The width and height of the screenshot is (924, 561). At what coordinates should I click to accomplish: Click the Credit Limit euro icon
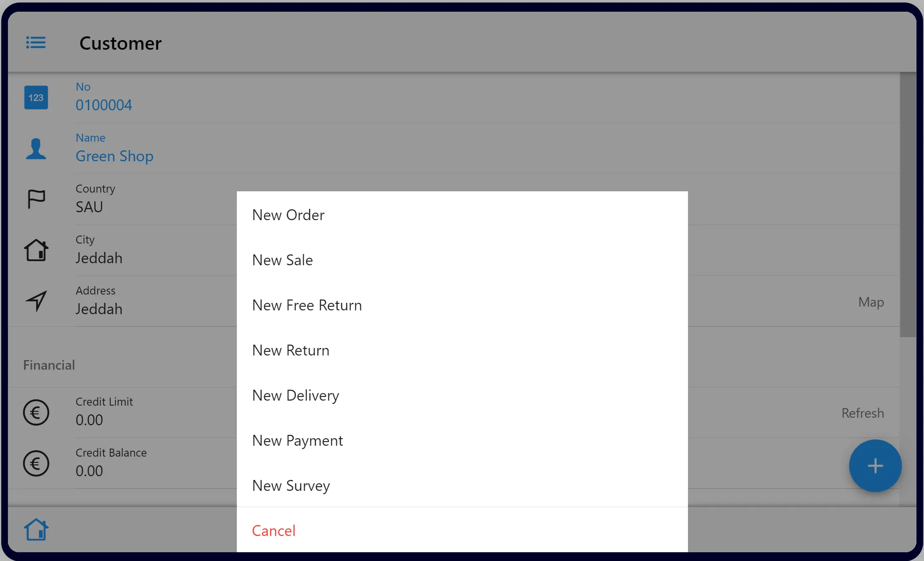[x=36, y=412]
